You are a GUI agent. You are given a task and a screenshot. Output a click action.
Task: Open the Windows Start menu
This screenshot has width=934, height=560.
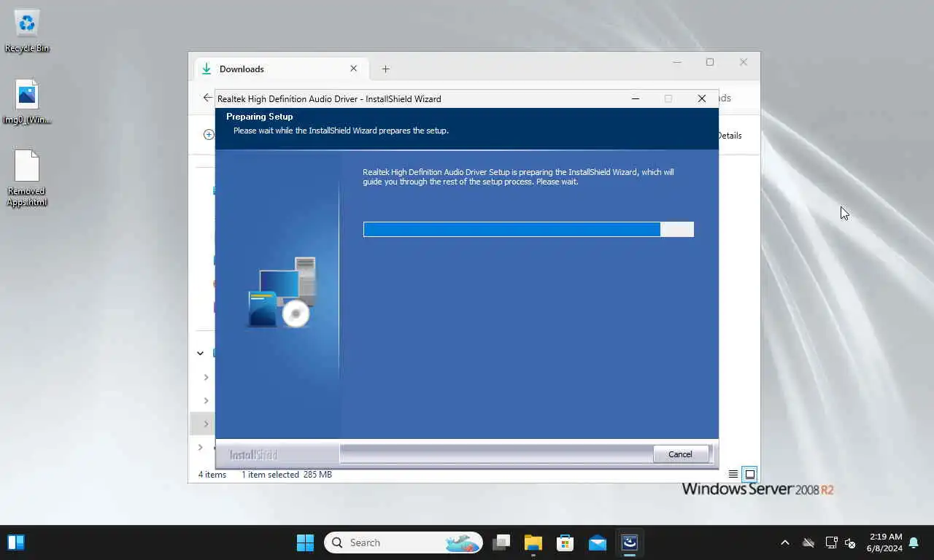(x=305, y=542)
